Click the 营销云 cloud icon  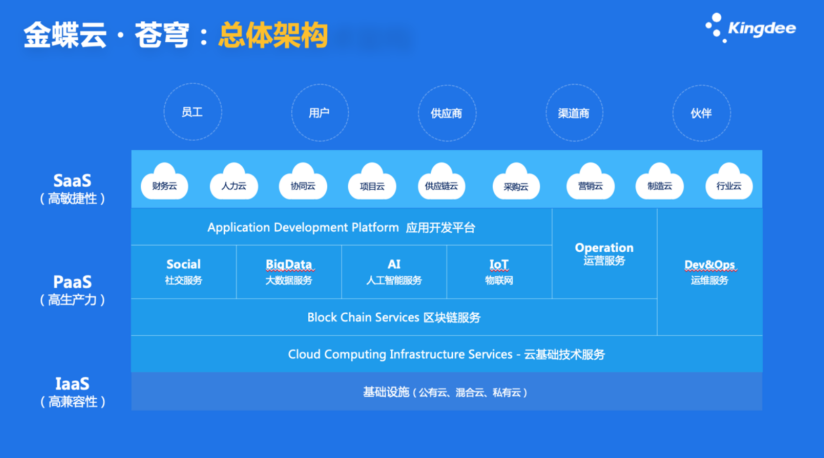point(590,181)
